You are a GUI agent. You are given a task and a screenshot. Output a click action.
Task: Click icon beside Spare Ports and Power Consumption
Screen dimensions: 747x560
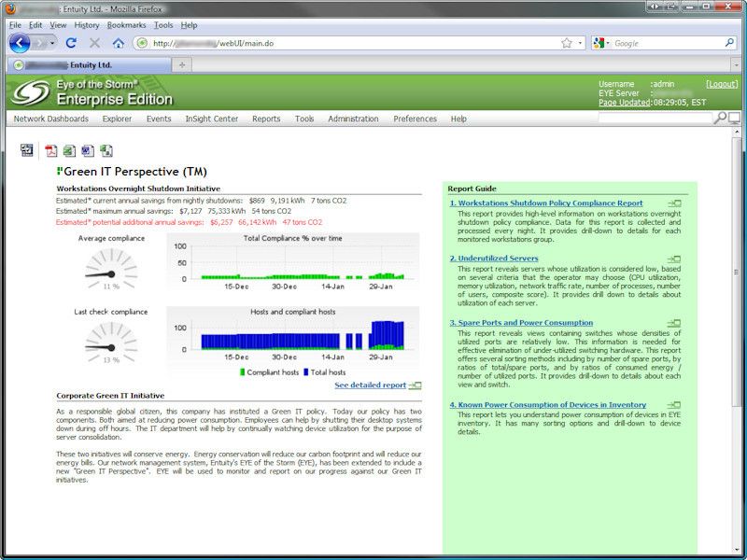(x=674, y=324)
